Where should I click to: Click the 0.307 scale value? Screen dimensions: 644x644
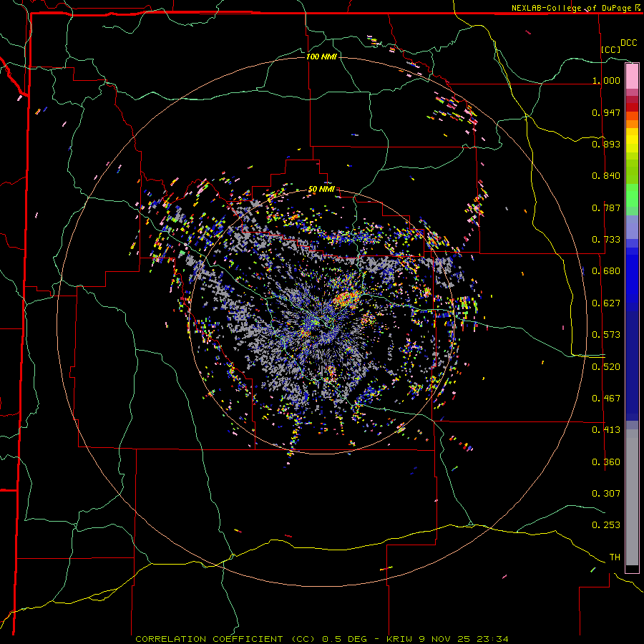606,494
